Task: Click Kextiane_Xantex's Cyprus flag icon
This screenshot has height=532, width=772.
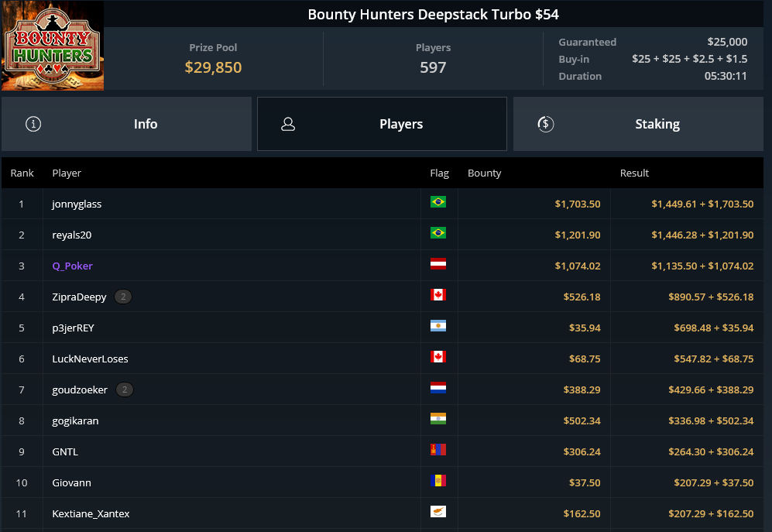Action: (x=438, y=512)
